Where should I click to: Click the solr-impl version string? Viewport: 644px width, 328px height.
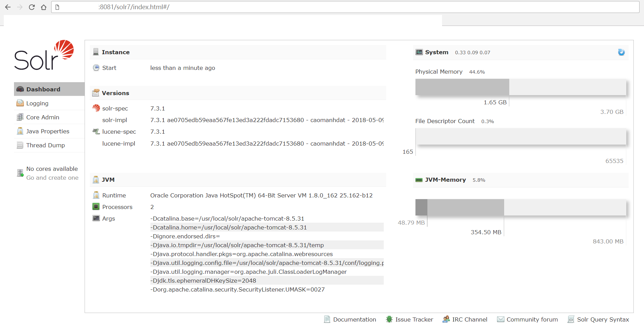coord(267,120)
